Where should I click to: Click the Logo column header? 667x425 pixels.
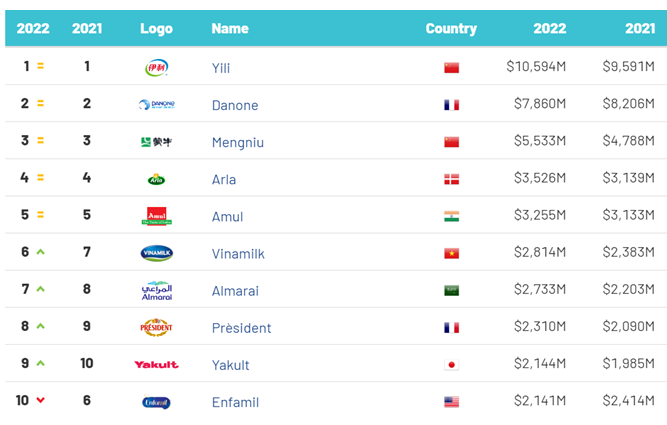(157, 29)
